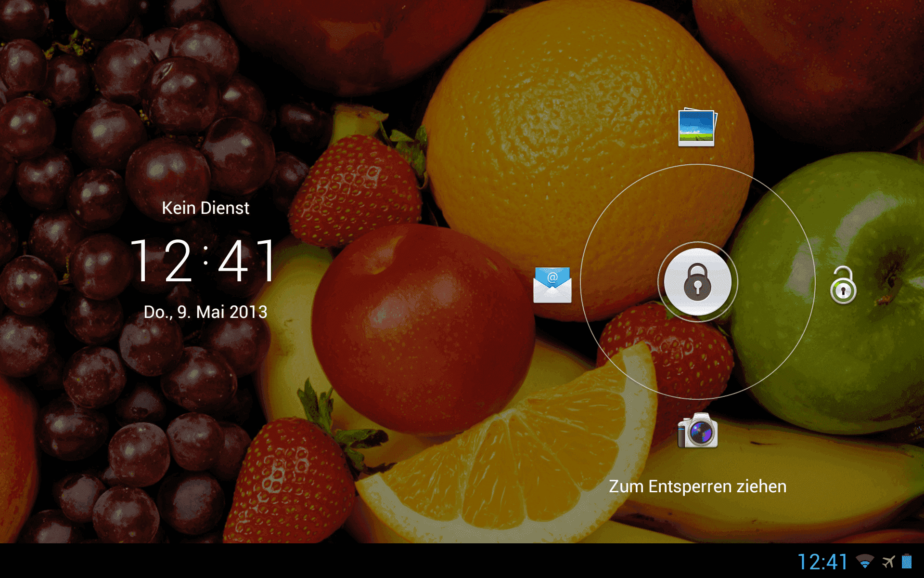
Task: Open the Email envelope shortcut icon
Action: [552, 285]
